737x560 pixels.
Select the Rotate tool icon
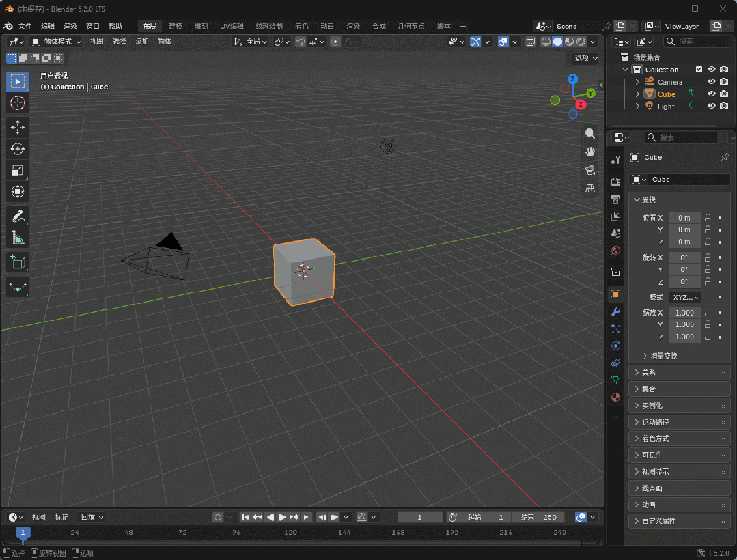tap(17, 149)
